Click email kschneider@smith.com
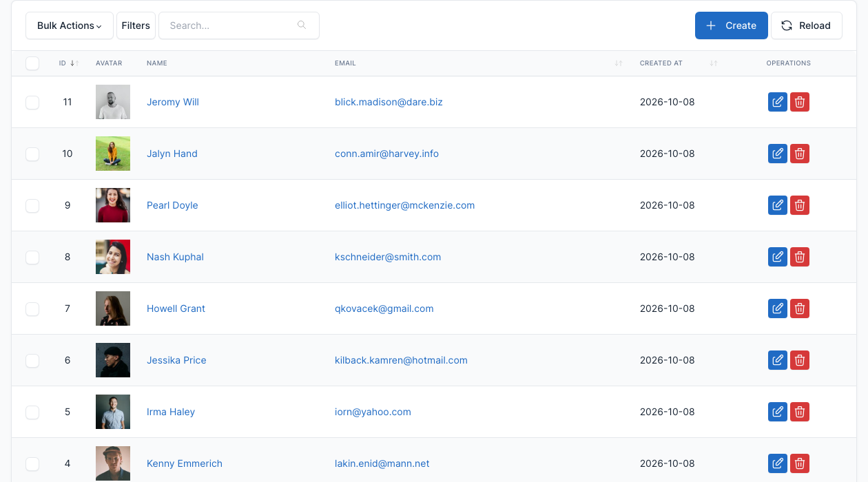 pos(388,257)
